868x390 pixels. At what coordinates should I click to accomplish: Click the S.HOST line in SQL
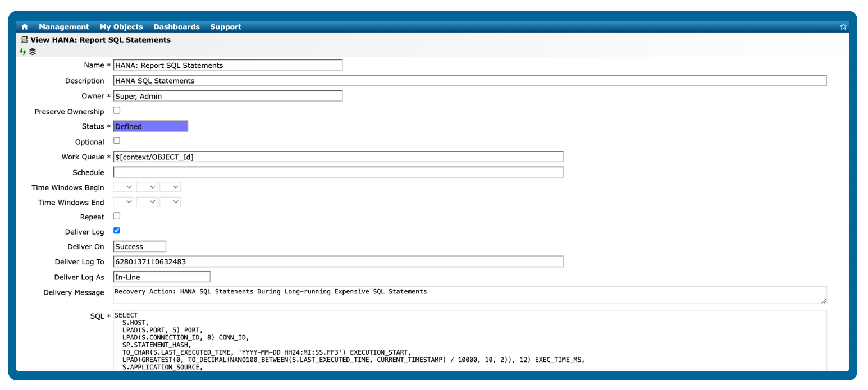click(134, 323)
